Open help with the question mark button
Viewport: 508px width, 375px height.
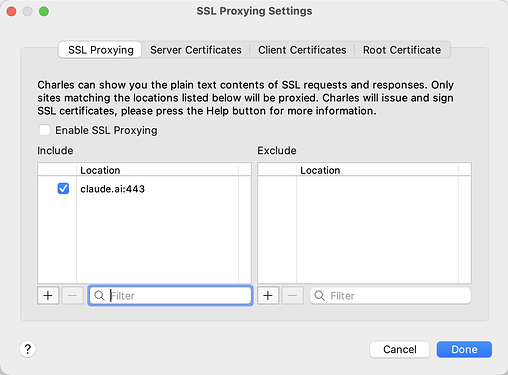(x=28, y=349)
